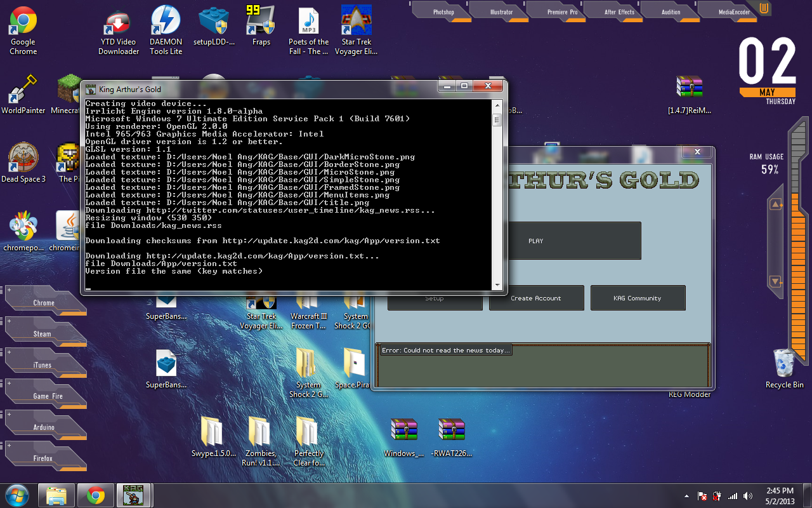Open the Space.Pira... folder icon
This screenshot has width=812, height=508.
click(353, 368)
